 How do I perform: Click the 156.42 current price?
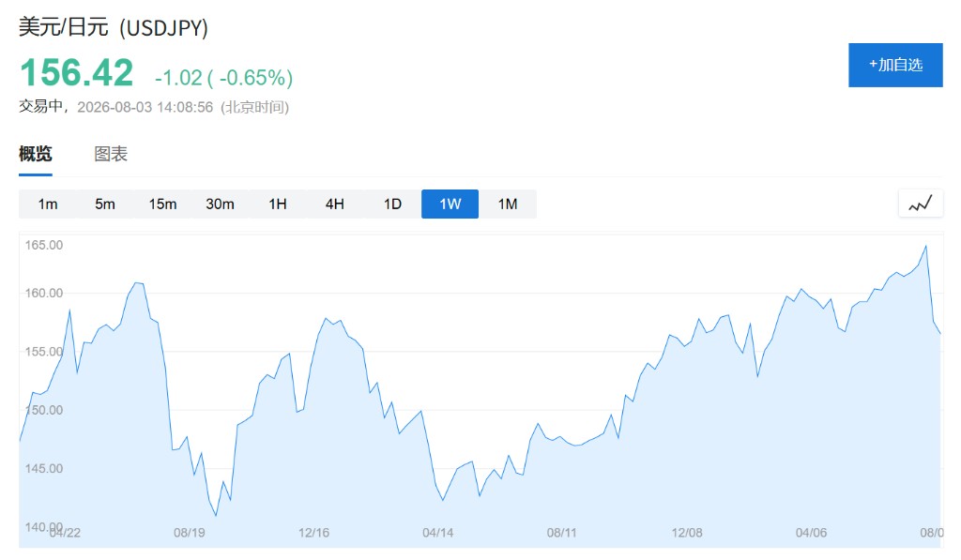coord(77,72)
